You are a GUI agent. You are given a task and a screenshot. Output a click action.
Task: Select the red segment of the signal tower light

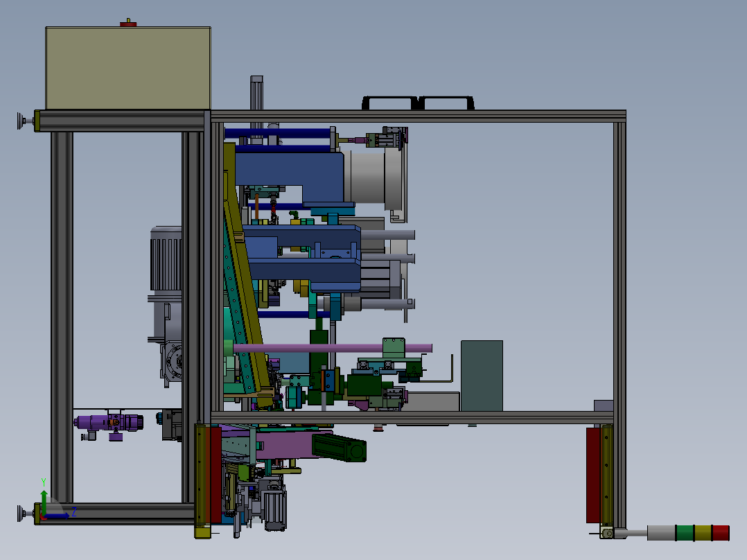click(721, 533)
